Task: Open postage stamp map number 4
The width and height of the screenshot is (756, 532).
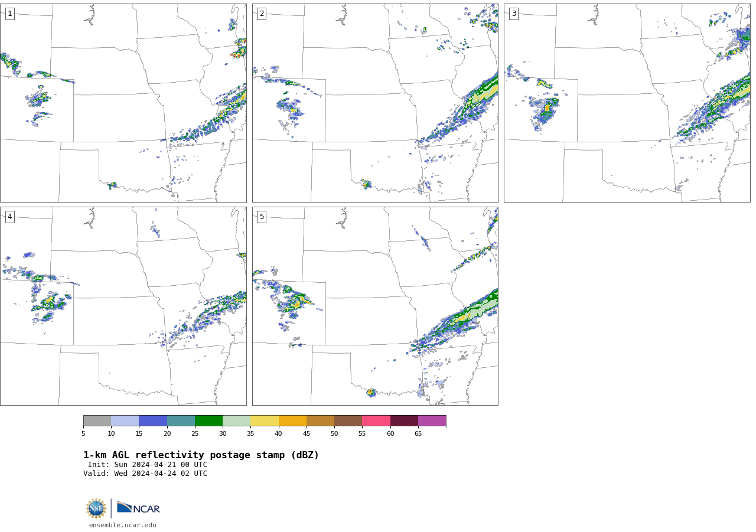Action: 123,306
